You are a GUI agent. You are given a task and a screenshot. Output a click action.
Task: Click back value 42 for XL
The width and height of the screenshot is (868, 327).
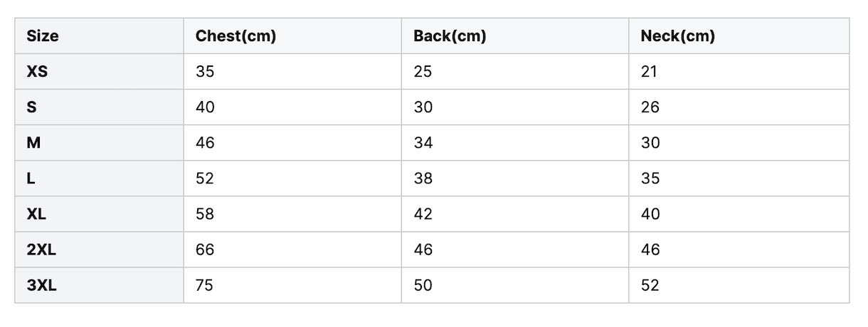(423, 214)
